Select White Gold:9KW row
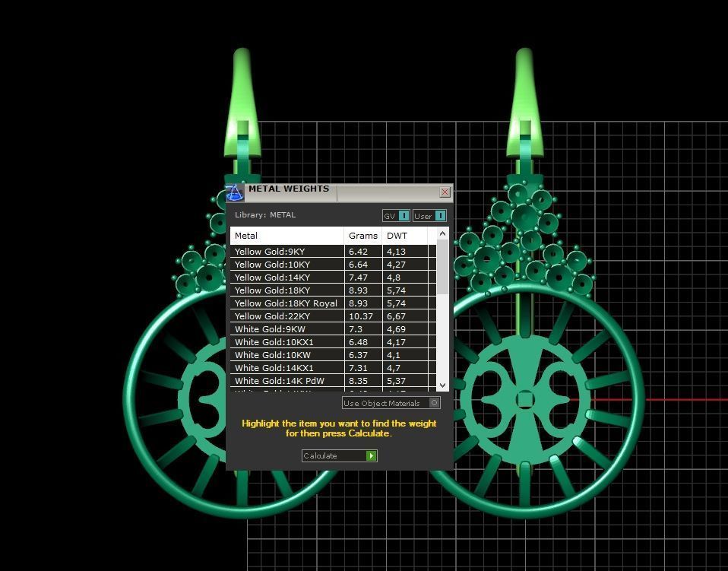 (x=334, y=329)
